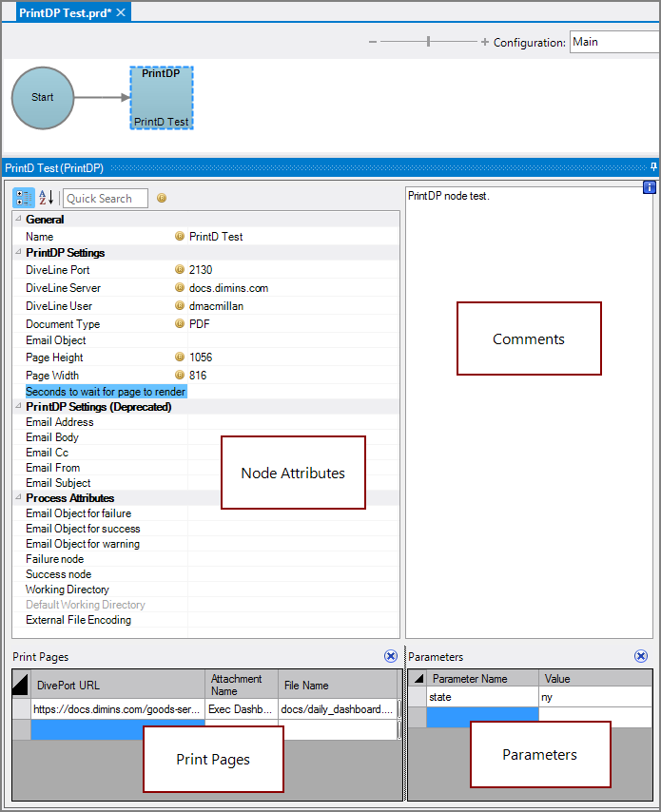Select the PrintDP node in the flow
Viewport: 661px width, 812px height.
161,98
